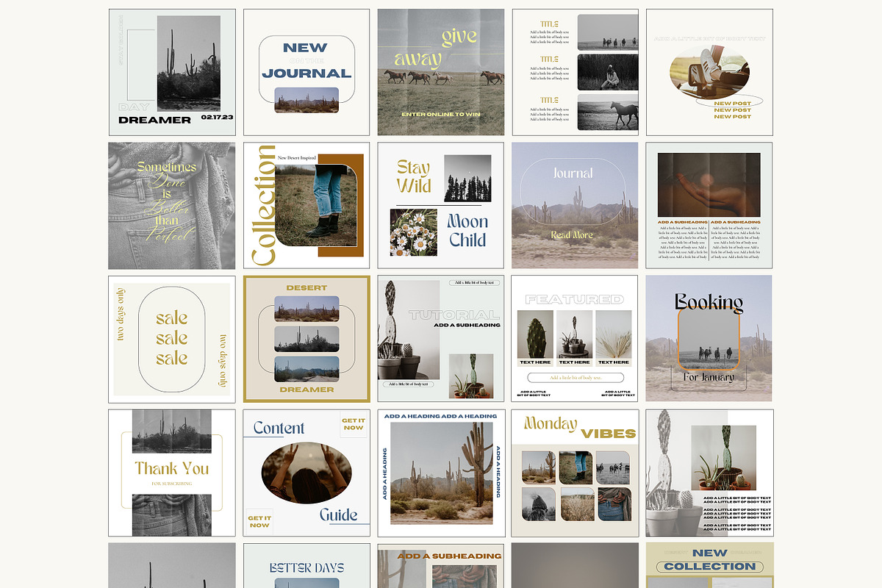
Task: Open the Tutorial cactus template
Action: pos(441,339)
